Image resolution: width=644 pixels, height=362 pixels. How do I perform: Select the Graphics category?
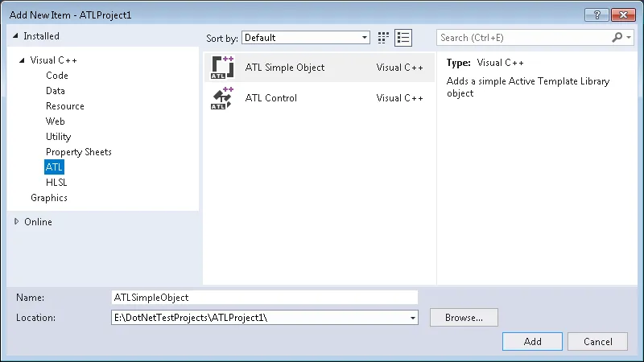(x=49, y=198)
